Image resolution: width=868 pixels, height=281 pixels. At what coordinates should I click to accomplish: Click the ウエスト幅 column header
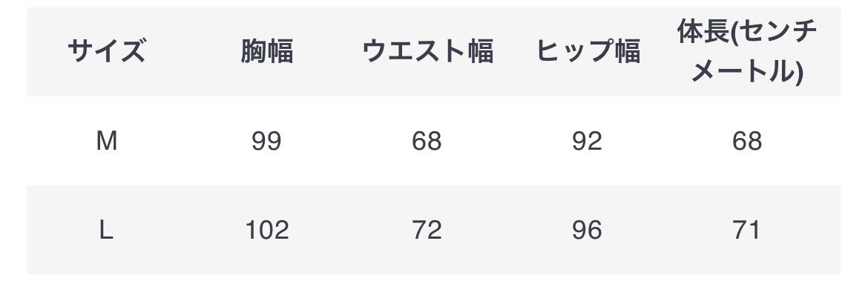427,51
